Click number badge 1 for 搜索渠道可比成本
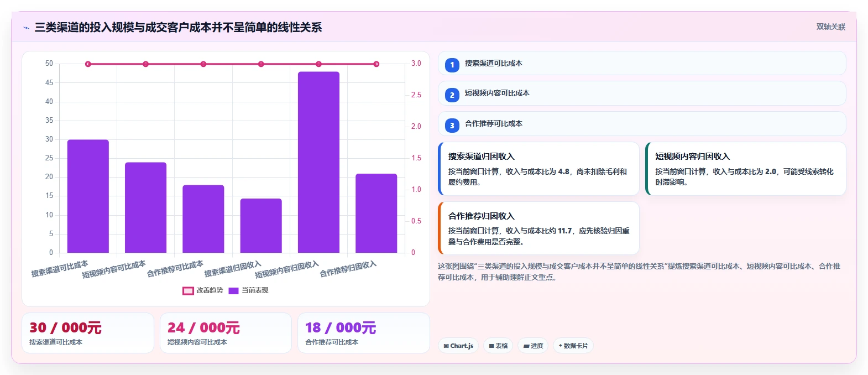The image size is (868, 375). (452, 65)
